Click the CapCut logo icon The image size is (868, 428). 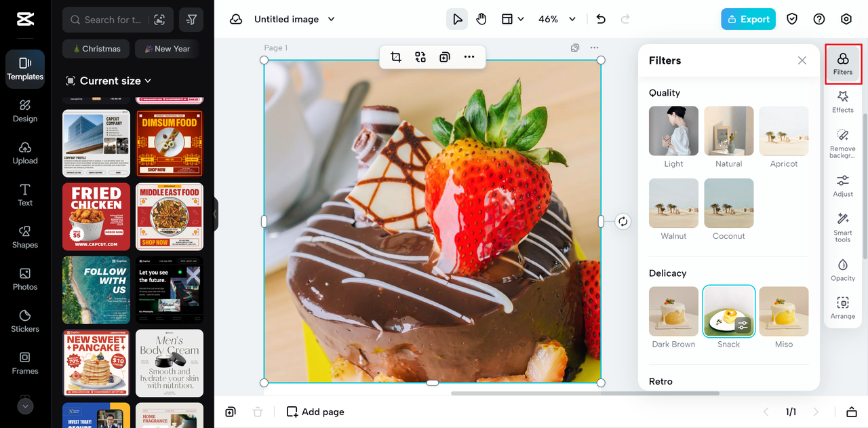[25, 19]
